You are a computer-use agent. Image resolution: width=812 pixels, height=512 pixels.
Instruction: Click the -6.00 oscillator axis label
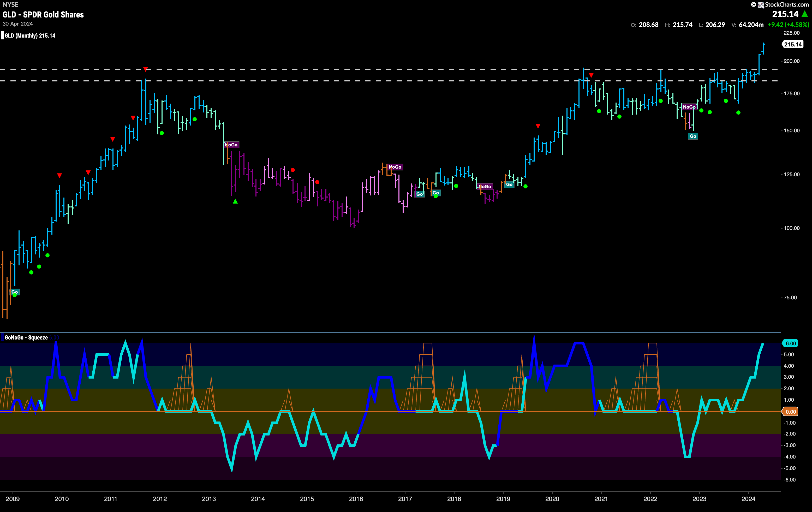pyautogui.click(x=789, y=480)
